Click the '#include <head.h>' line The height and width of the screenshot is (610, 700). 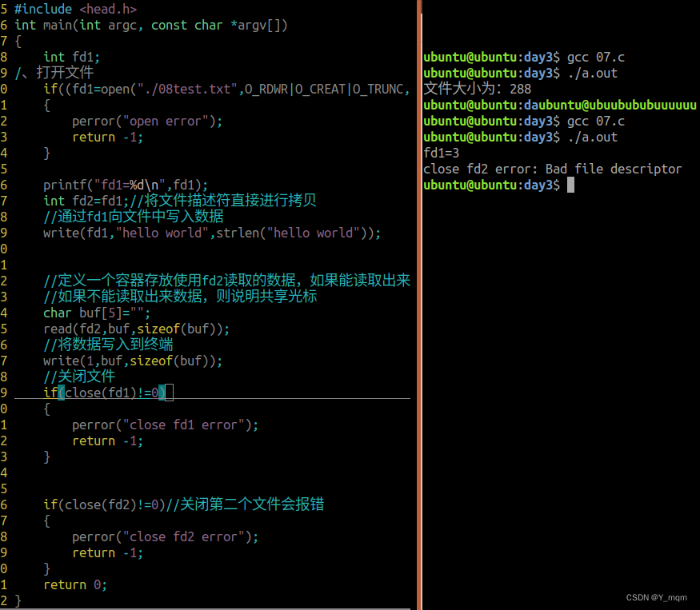(x=75, y=9)
